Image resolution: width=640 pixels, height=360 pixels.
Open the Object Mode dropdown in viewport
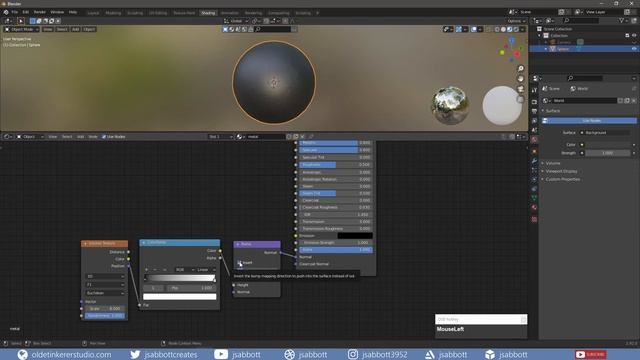(x=22, y=29)
